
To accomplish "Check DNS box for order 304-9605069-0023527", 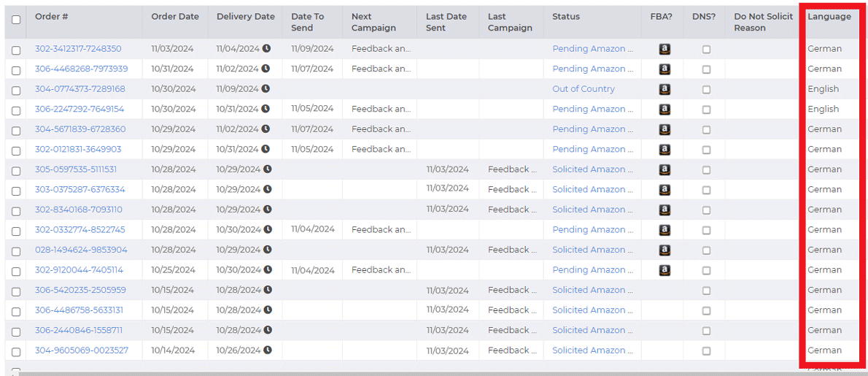I will [x=706, y=350].
